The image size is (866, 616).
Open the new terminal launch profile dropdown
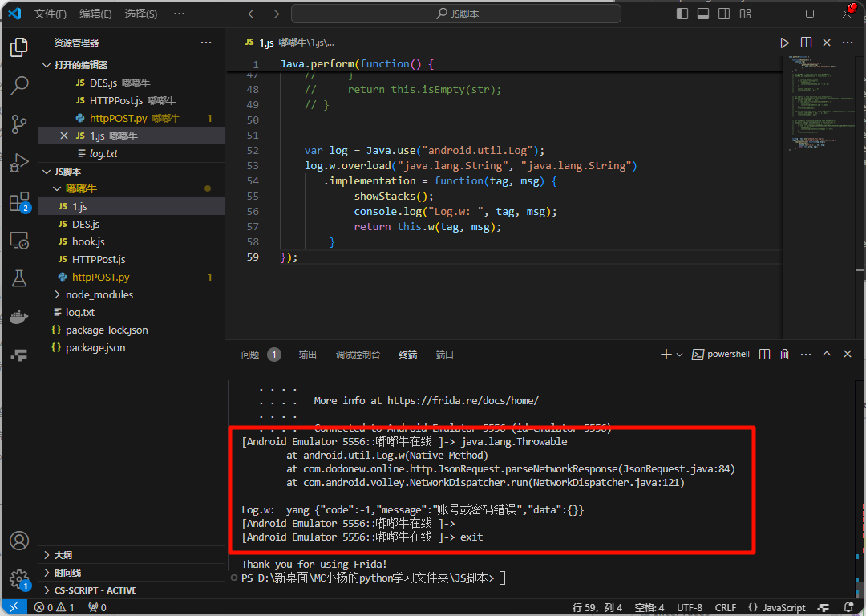click(680, 355)
